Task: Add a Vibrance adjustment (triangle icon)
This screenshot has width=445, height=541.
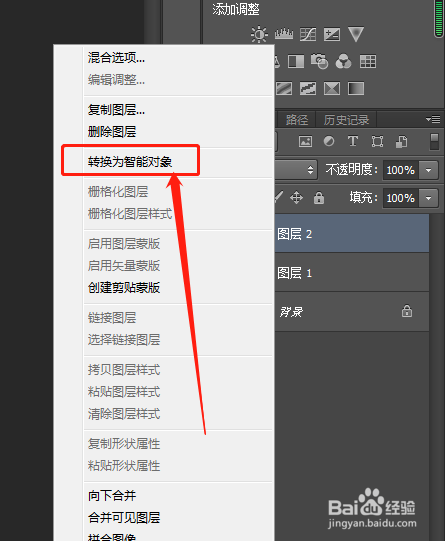Action: click(356, 34)
